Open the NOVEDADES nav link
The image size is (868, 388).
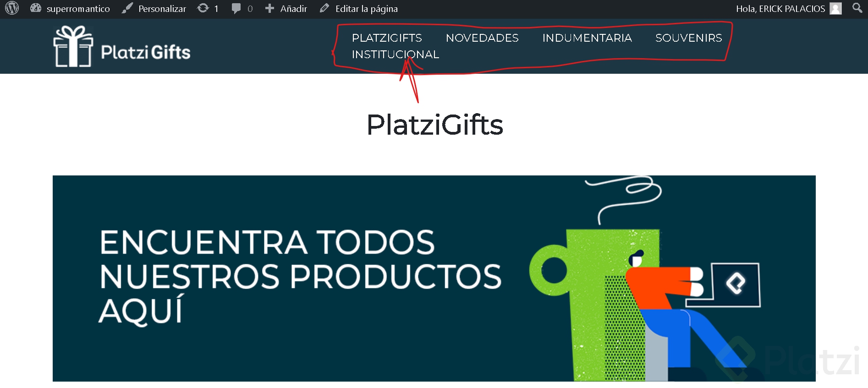pos(482,38)
